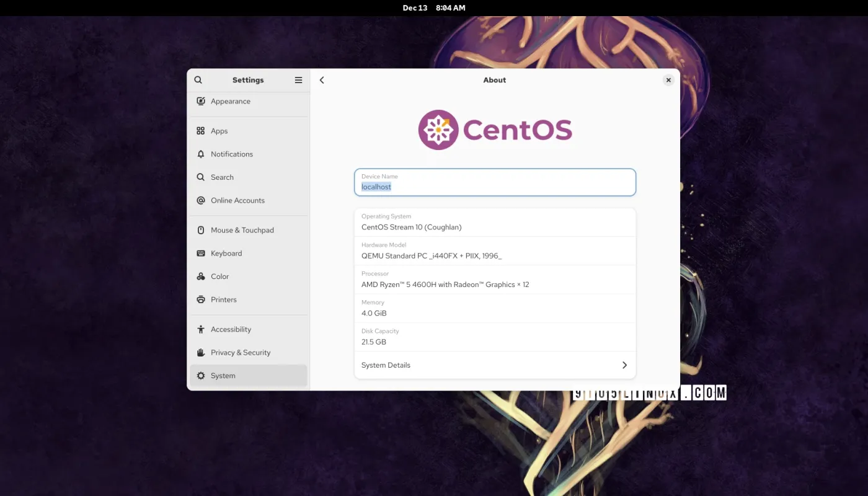Click the Settings title in sidebar header
This screenshot has width=868, height=496.
tap(248, 80)
